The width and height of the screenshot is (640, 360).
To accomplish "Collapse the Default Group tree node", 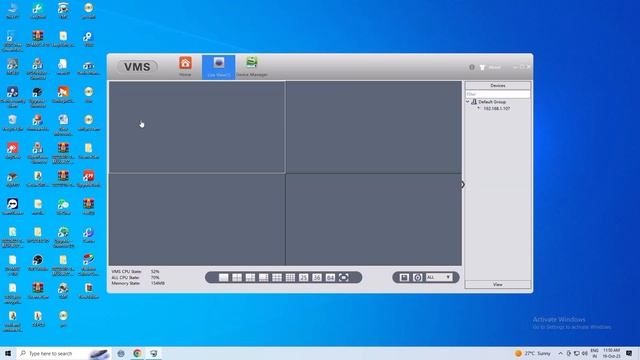I will pos(468,102).
